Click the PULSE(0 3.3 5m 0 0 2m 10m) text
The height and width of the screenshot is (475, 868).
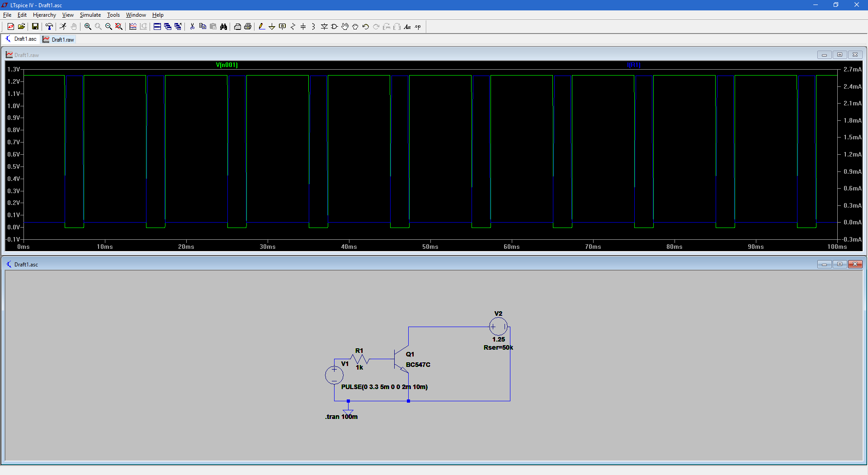(384, 387)
